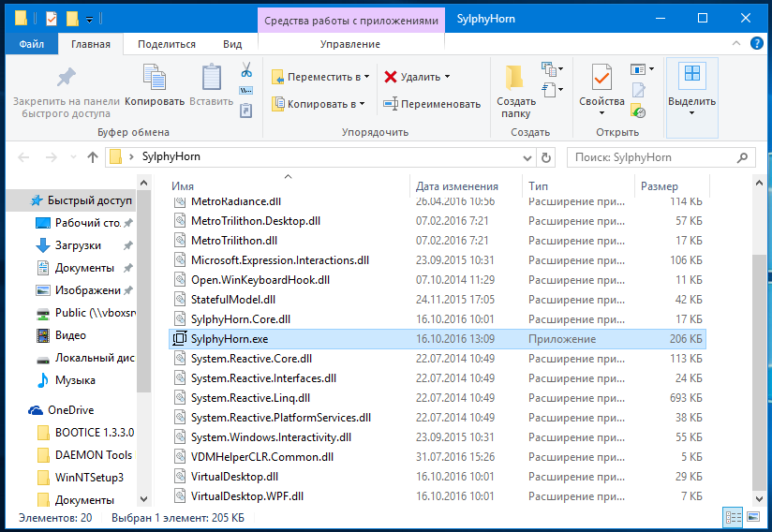This screenshot has height=532, width=772.
Task: Click navigation pane scroll down arrow
Action: pyautogui.click(x=143, y=499)
